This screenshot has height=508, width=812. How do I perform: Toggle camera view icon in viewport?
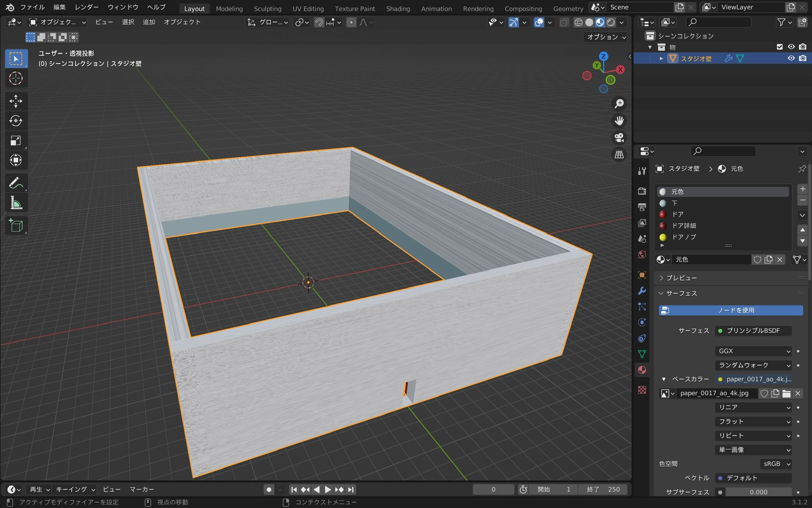tap(619, 138)
